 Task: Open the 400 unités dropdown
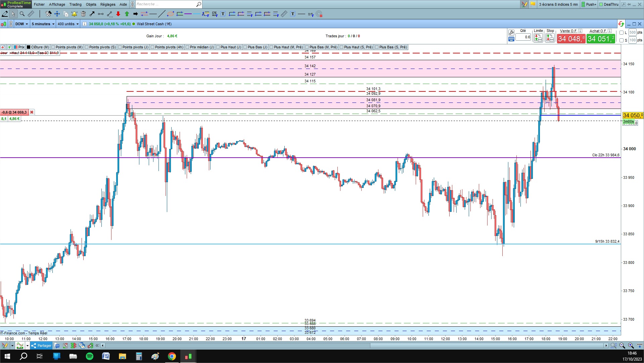tap(68, 24)
